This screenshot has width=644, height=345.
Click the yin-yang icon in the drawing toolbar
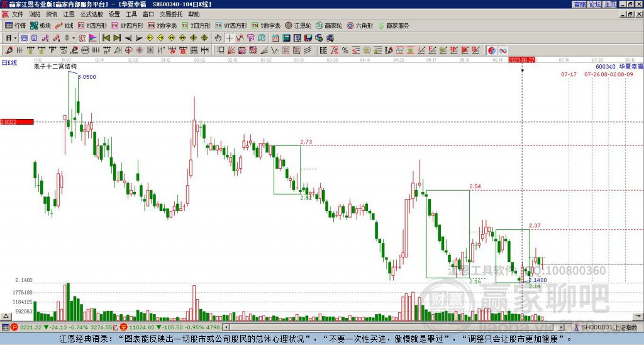(491, 50)
